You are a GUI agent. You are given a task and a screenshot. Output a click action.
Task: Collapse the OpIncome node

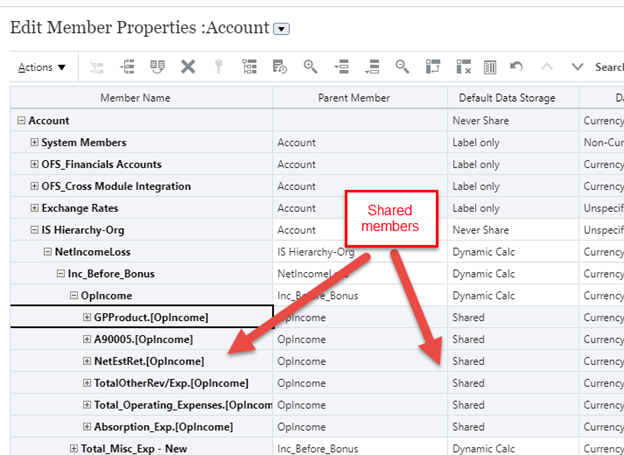74,296
